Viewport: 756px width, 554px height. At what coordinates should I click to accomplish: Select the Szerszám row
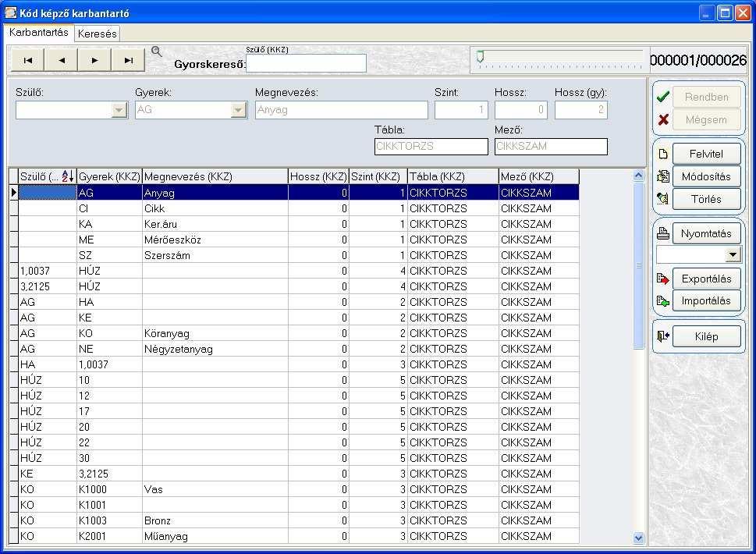(299, 255)
